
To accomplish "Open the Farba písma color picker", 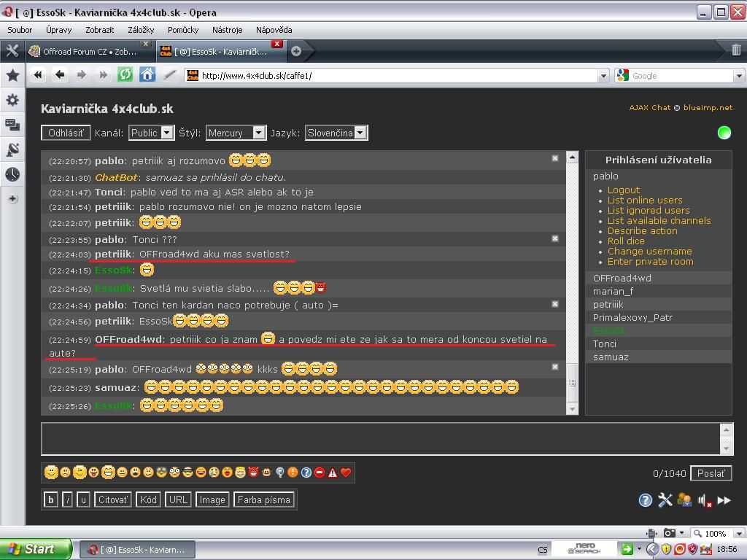I will (264, 499).
